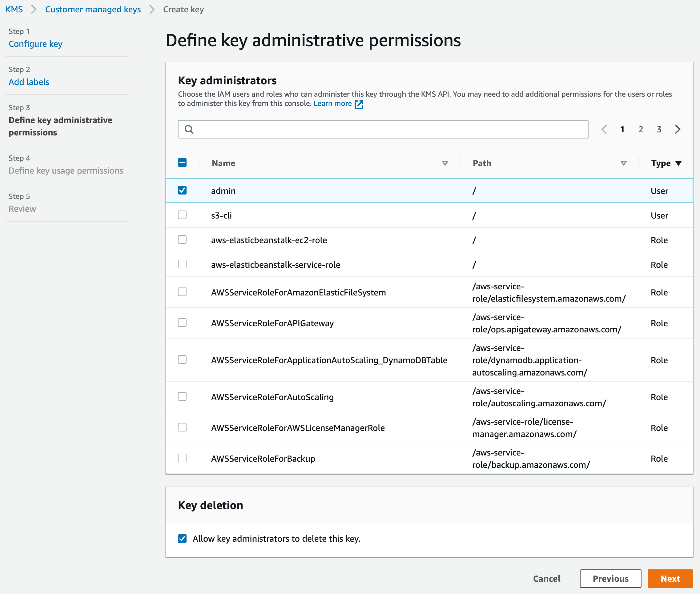700x594 pixels.
Task: Click the select-all checkbox in the table header
Action: point(182,163)
